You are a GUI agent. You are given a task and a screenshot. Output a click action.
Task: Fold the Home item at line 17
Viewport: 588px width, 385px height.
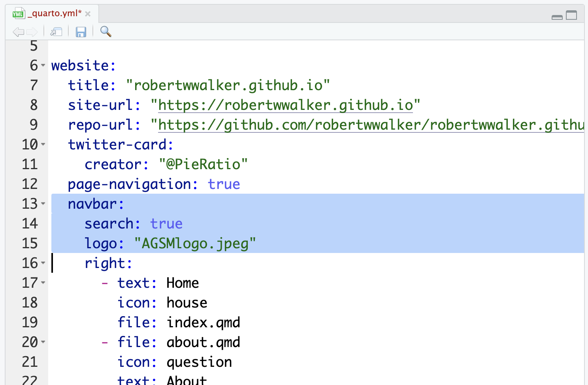pos(43,283)
